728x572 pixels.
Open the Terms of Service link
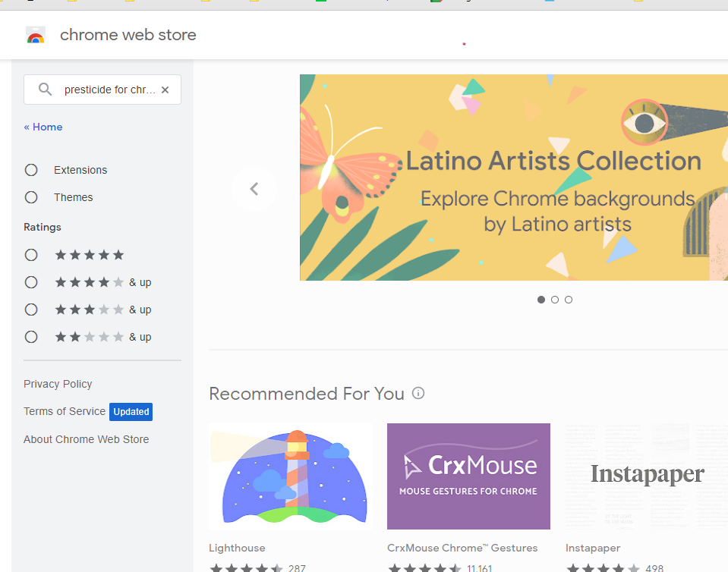click(x=65, y=411)
